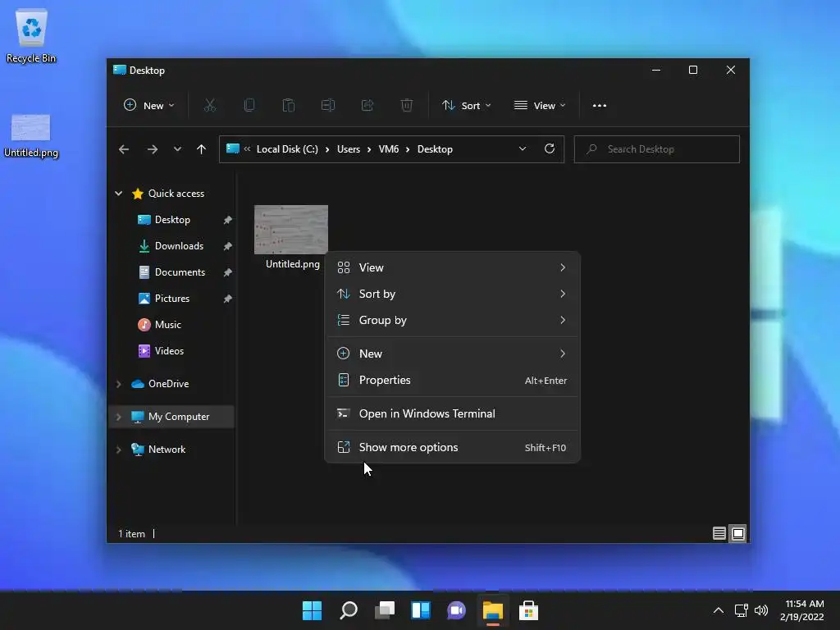Expand the Network tree node
This screenshot has height=630, width=840.
coord(118,450)
